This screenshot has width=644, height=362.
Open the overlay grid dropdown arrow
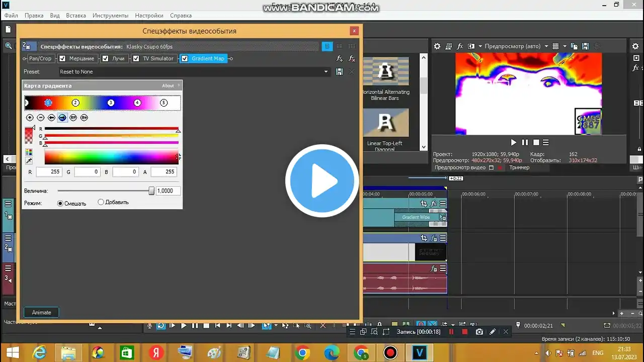(x=565, y=46)
